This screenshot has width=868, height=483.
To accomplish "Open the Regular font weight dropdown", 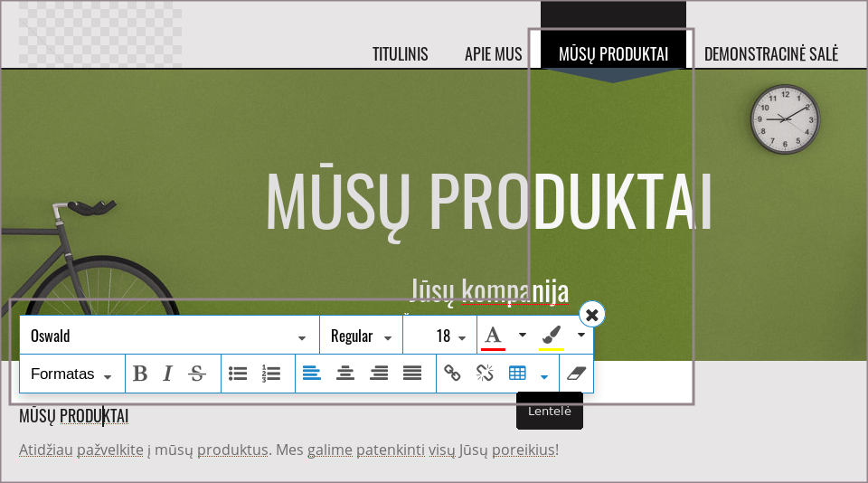I will 361,336.
